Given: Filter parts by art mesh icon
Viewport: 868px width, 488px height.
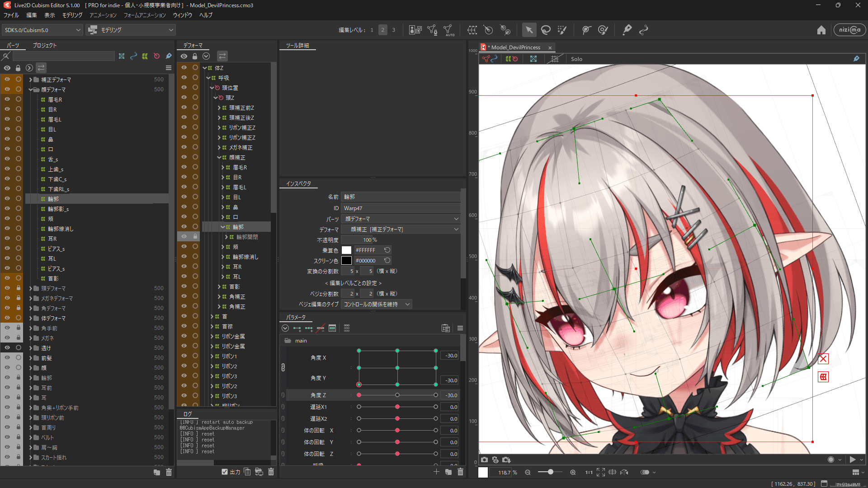Looking at the screenshot, I should (x=122, y=56).
